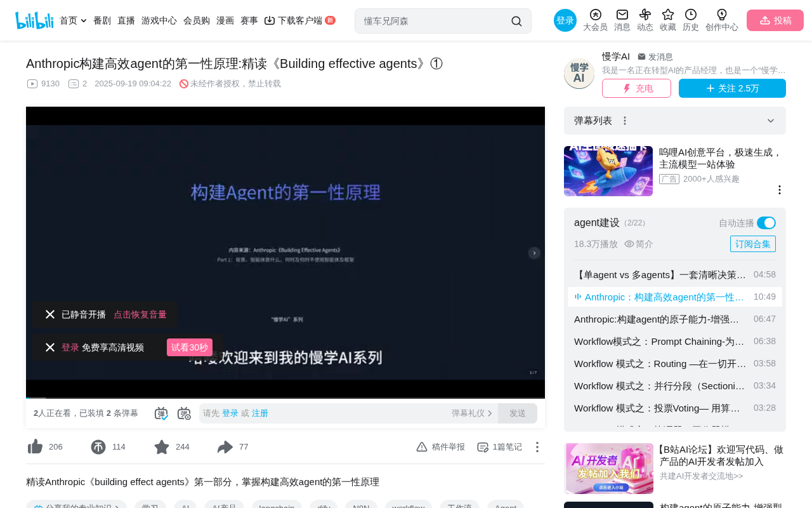Click video progress bar
The image size is (812, 508).
[285, 398]
